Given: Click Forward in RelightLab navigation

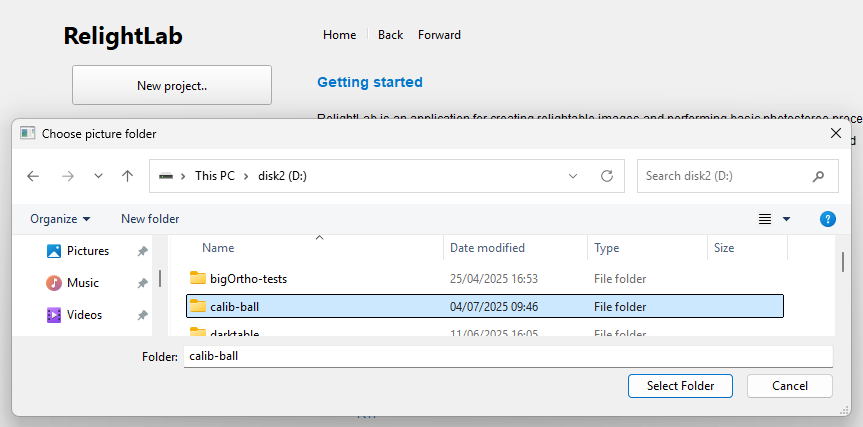Looking at the screenshot, I should [x=439, y=35].
